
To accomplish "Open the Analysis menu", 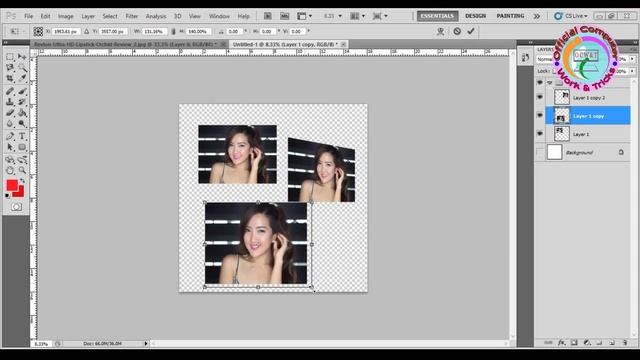I will [156, 16].
